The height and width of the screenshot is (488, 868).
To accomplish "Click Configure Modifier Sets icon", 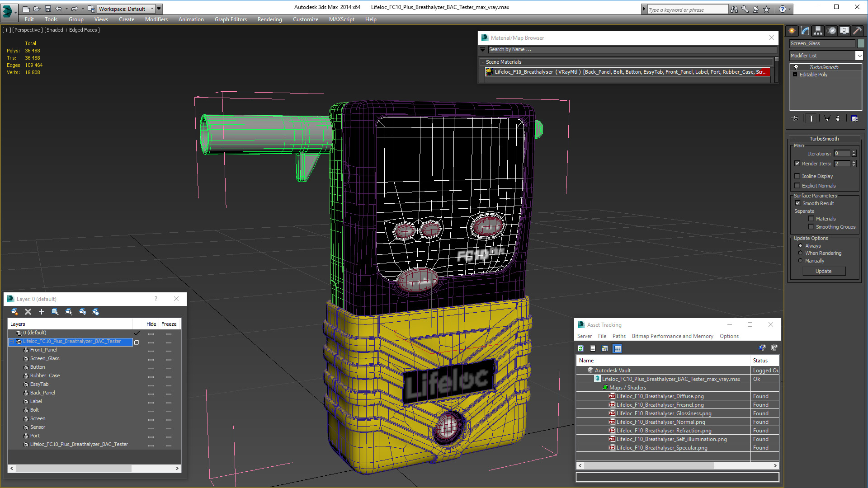I will 854,118.
